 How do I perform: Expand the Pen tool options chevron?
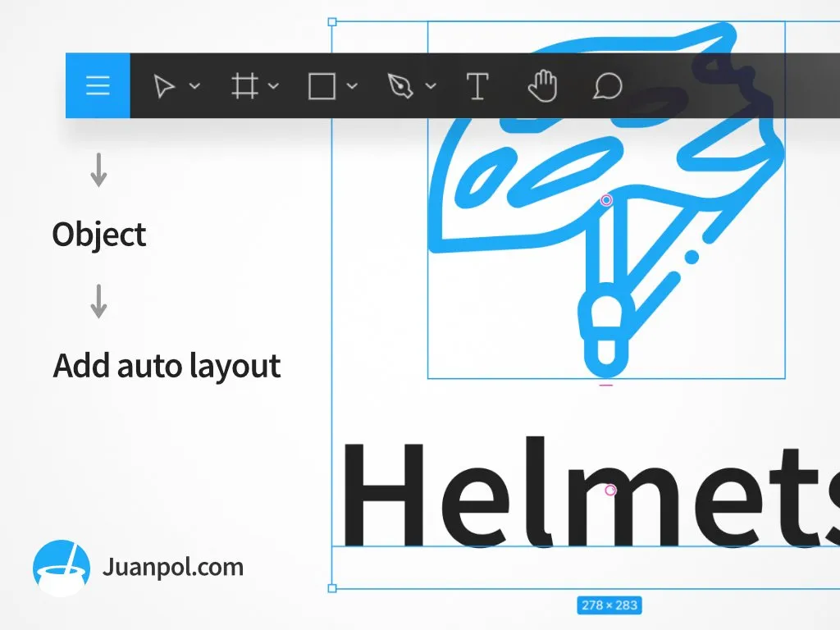tap(431, 85)
